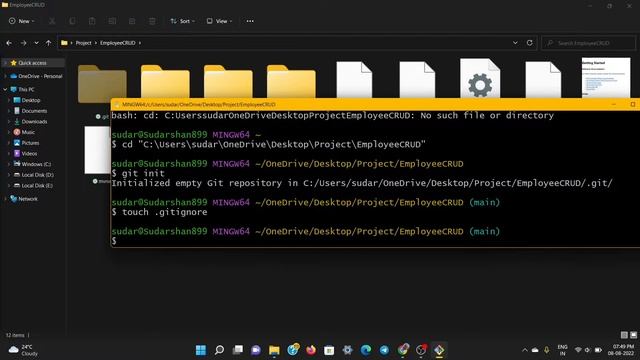This screenshot has height=360, width=640.
Task: Select Network in the navigation pane
Action: (27, 199)
